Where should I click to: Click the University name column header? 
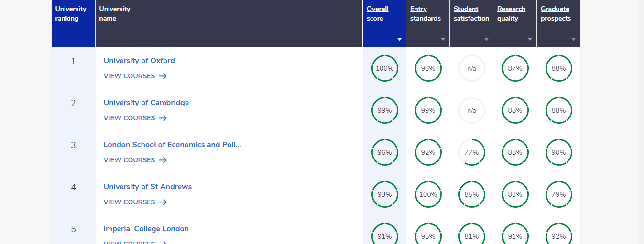coord(229,23)
